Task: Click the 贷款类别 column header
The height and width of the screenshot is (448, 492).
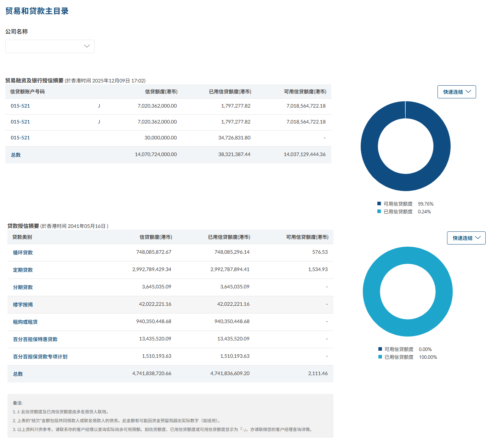Action: coord(22,237)
